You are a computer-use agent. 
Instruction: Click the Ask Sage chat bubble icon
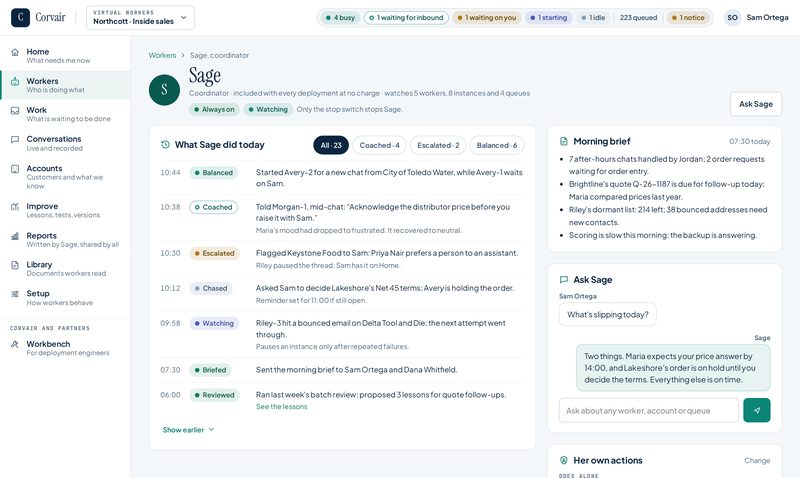(x=564, y=280)
